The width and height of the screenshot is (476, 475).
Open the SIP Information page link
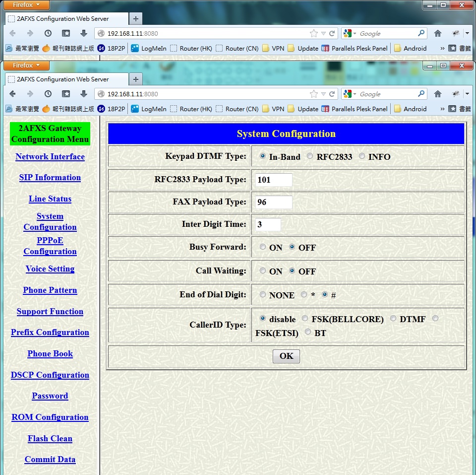tap(50, 178)
